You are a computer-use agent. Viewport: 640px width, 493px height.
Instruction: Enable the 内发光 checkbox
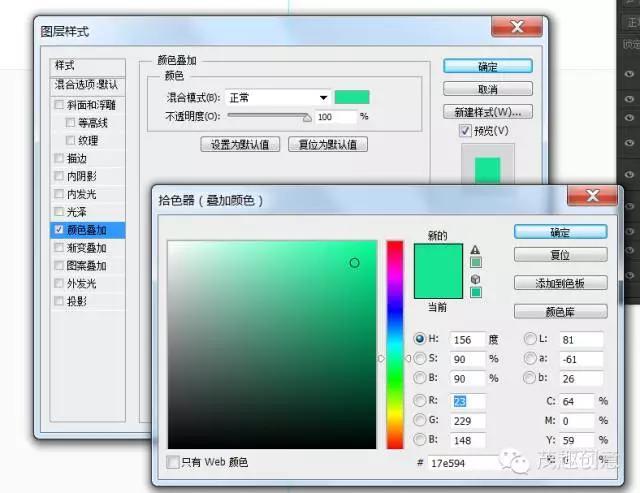point(59,194)
